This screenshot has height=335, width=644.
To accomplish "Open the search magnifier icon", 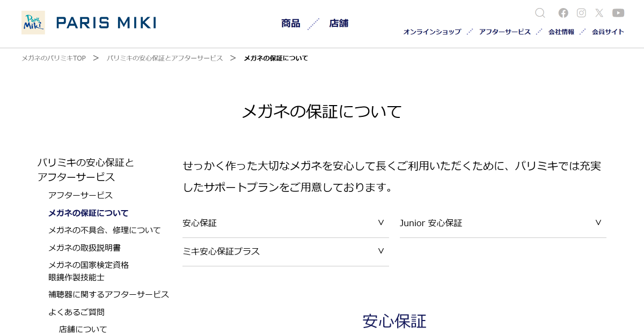I will (x=540, y=13).
